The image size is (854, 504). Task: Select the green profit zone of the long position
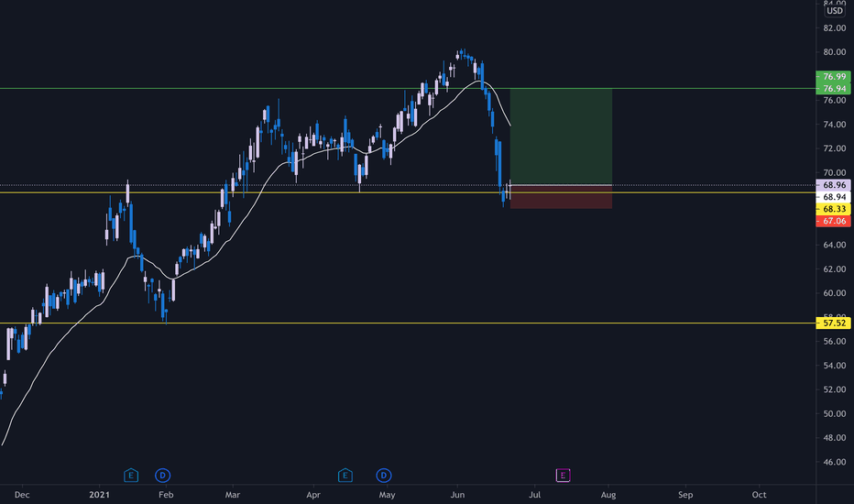(x=561, y=137)
